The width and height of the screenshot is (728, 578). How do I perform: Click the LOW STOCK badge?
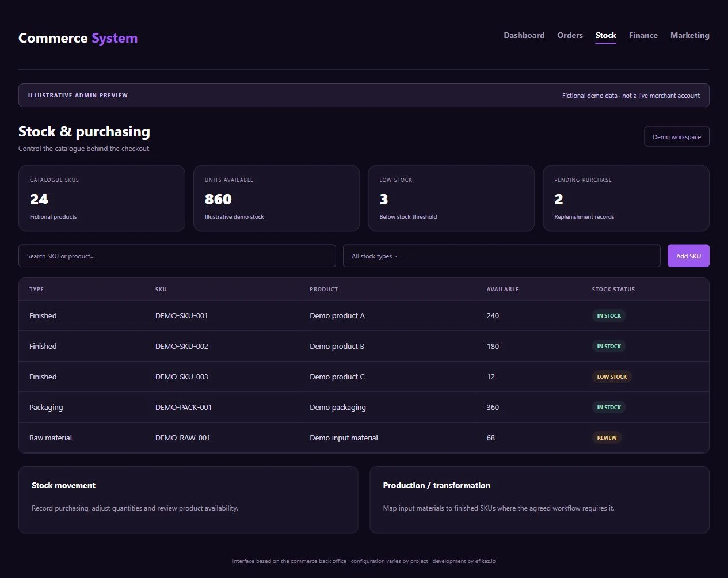[612, 377]
